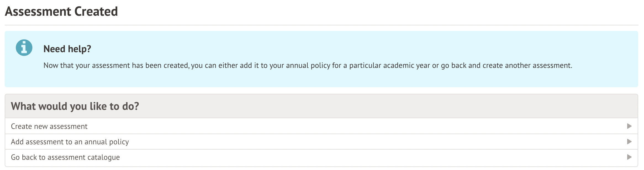
Task: Click the blue info icon
Action: tap(24, 48)
